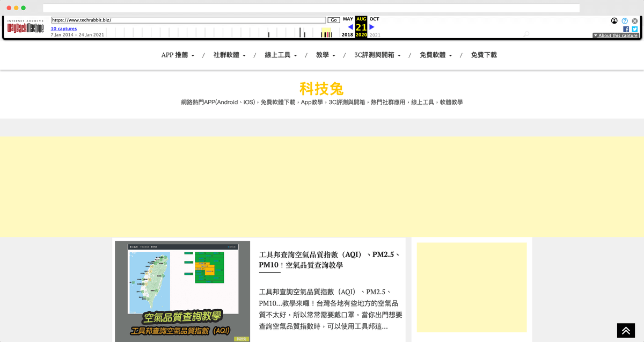Image resolution: width=644 pixels, height=342 pixels.
Task: Click the 科技兔 site title
Action: tap(321, 89)
